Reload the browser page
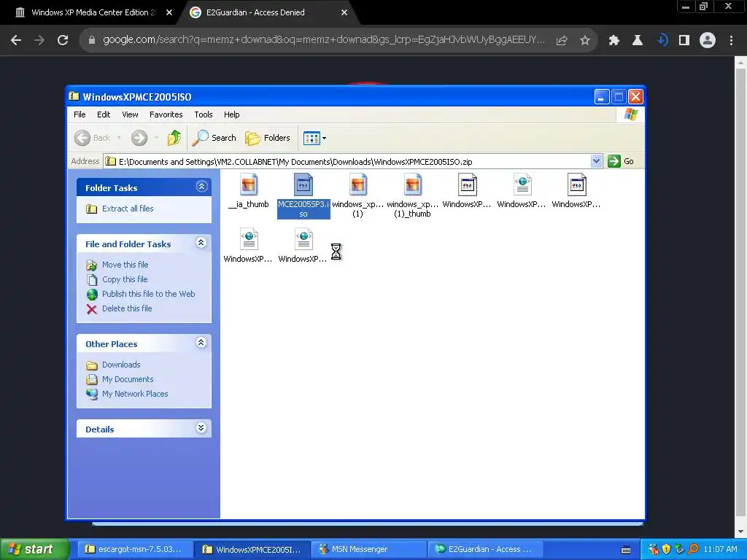This screenshot has width=747, height=560. (63, 40)
